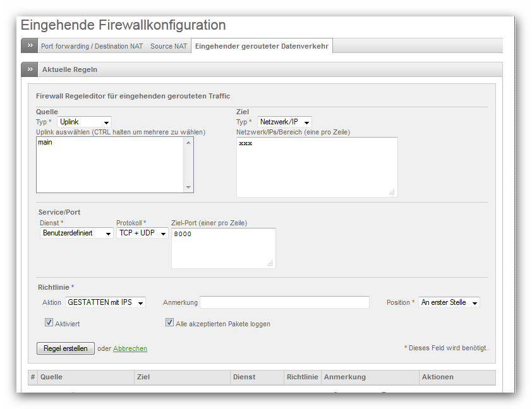
Task: Open the Dienst Benutzerdefiniert dropdown
Action: coord(76,234)
